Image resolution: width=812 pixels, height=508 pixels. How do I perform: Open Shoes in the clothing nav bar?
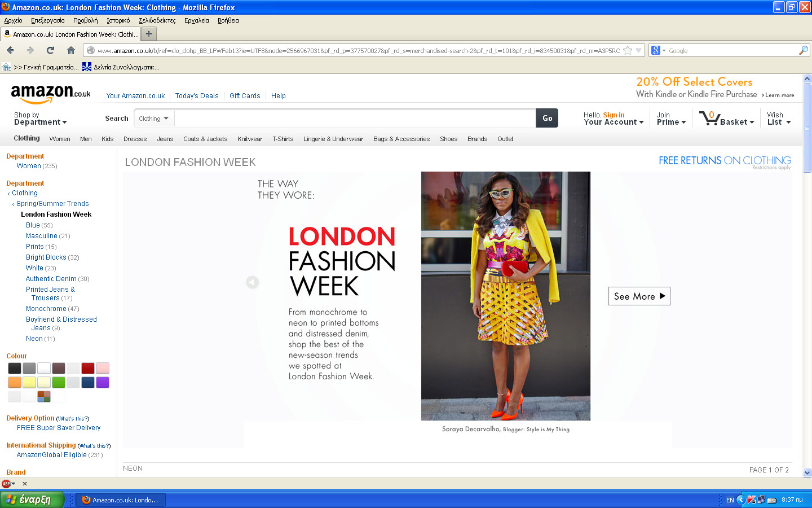click(449, 139)
